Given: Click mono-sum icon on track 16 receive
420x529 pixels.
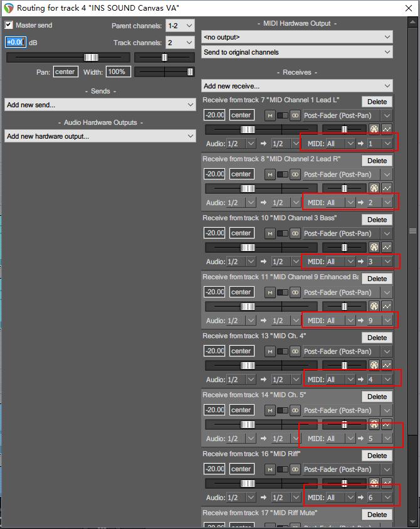Looking at the screenshot, I should click(295, 469).
